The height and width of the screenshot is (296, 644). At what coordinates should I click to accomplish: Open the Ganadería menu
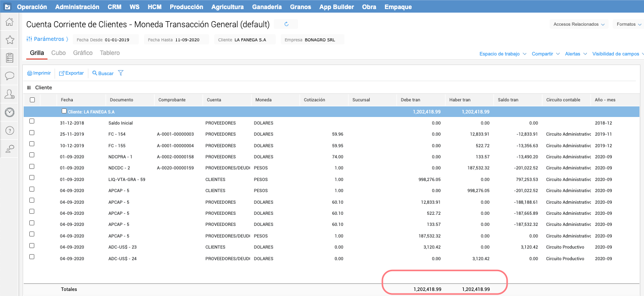click(x=267, y=7)
